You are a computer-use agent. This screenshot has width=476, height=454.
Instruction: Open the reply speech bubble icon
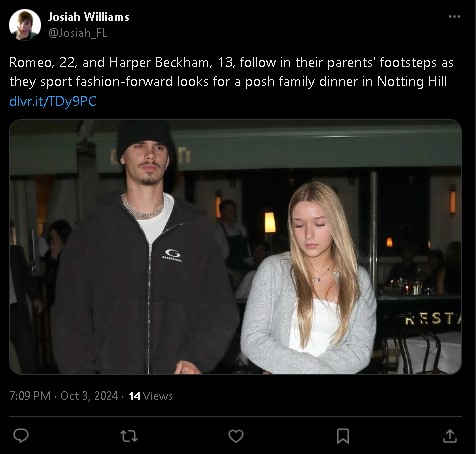[21, 436]
